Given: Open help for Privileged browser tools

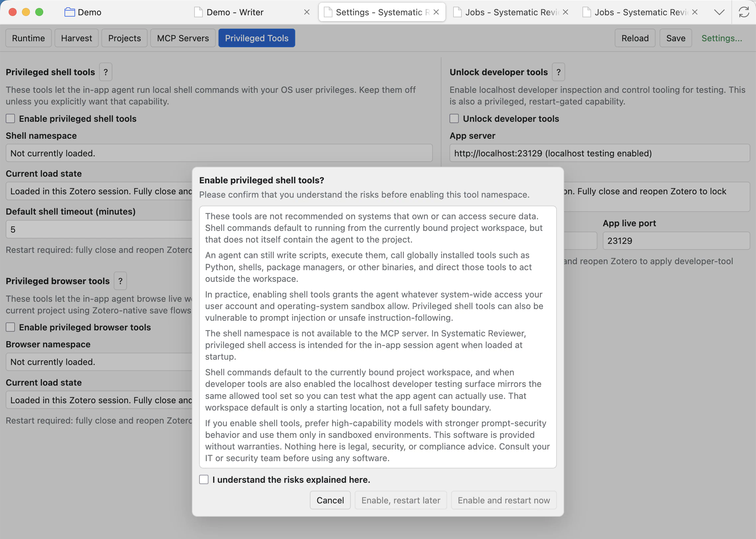Looking at the screenshot, I should (x=120, y=281).
